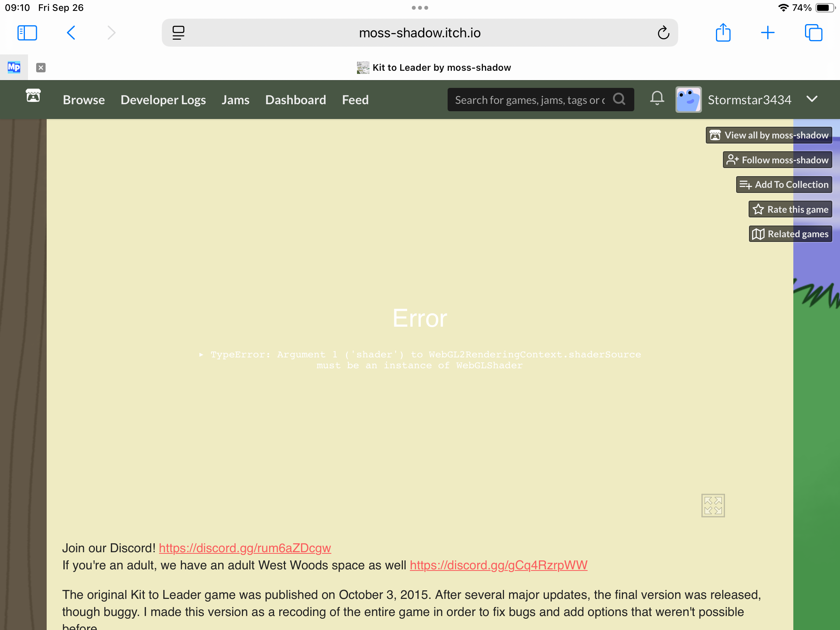Expand the account dropdown chevron
The width and height of the screenshot is (840, 630).
click(812, 99)
